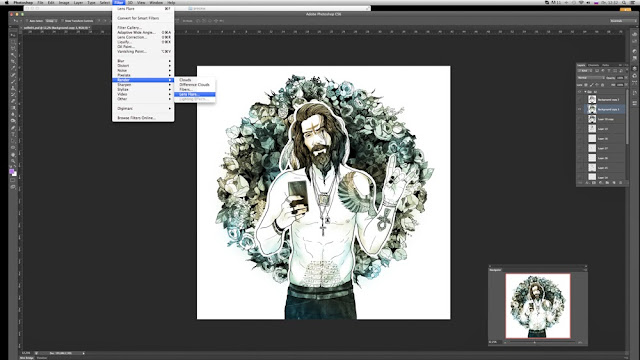
Task: Click the Navigator preview thumbnail
Action: point(538,306)
